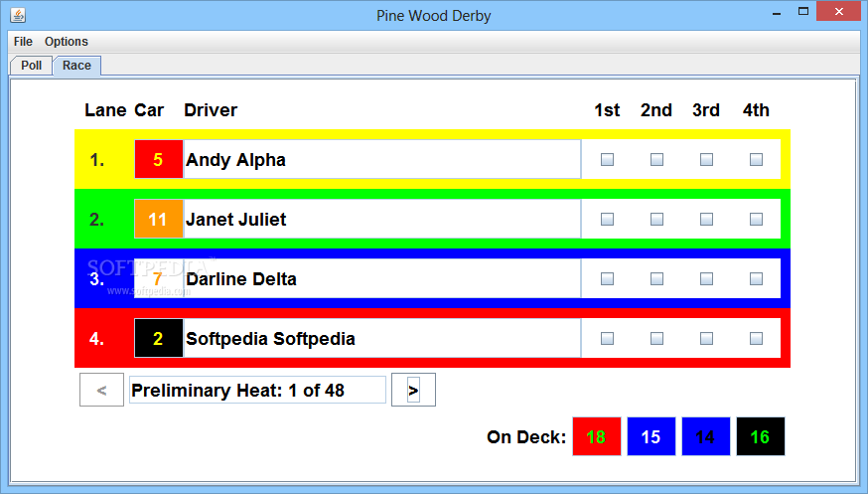Viewport: 868px width, 494px height.
Task: Mark Janet Juliet as 4th place
Action: click(x=756, y=220)
